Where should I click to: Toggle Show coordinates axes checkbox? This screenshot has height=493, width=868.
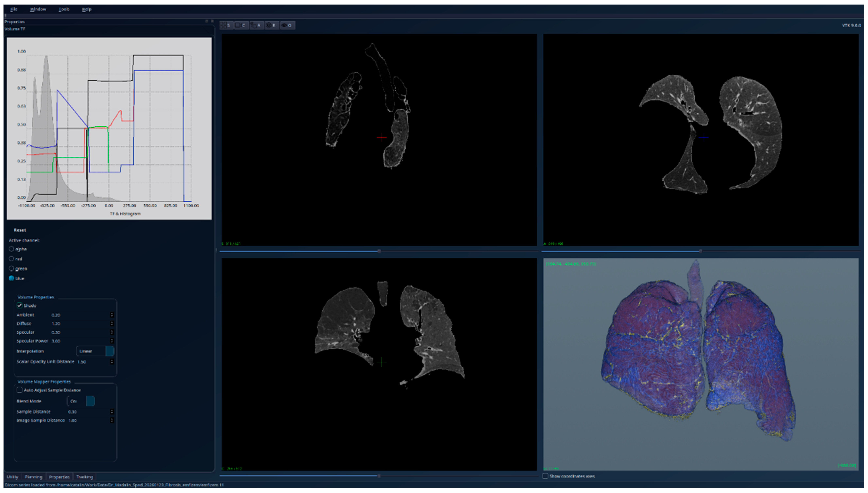[x=545, y=476]
